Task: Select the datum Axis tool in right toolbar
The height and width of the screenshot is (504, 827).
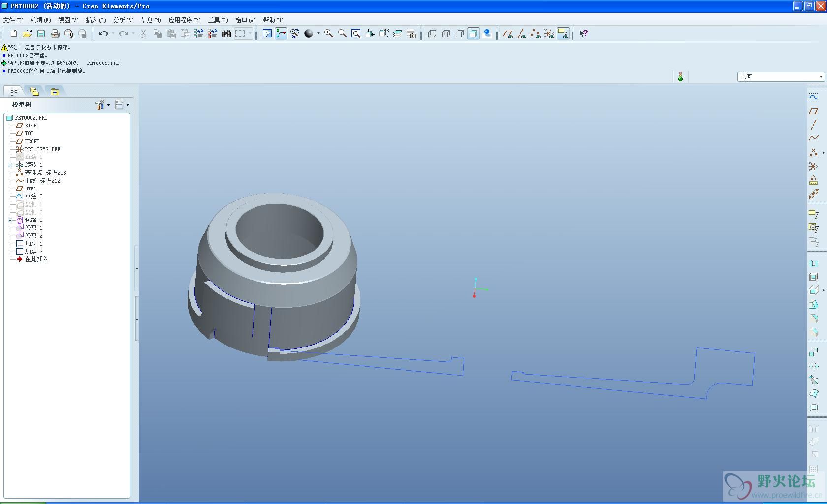Action: click(813, 125)
